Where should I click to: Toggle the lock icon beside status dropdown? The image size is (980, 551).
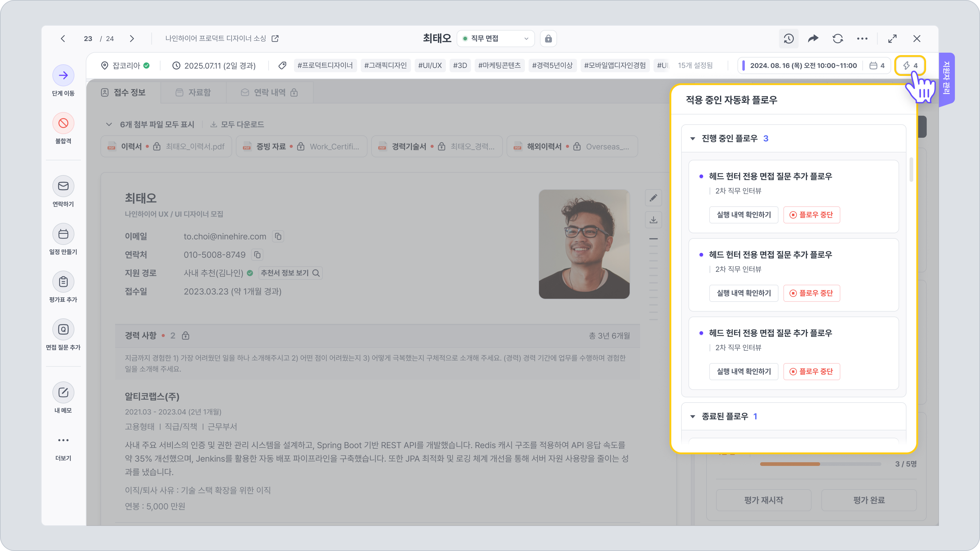coord(548,38)
